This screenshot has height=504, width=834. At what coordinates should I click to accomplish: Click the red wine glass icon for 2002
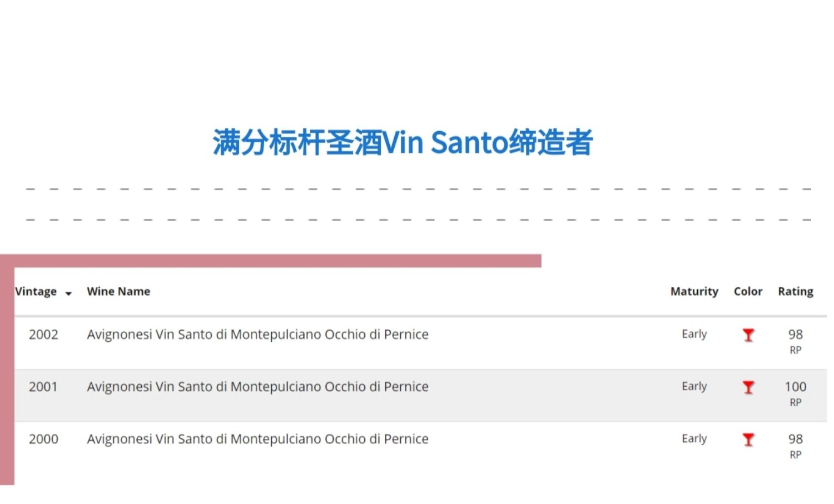[x=748, y=335]
